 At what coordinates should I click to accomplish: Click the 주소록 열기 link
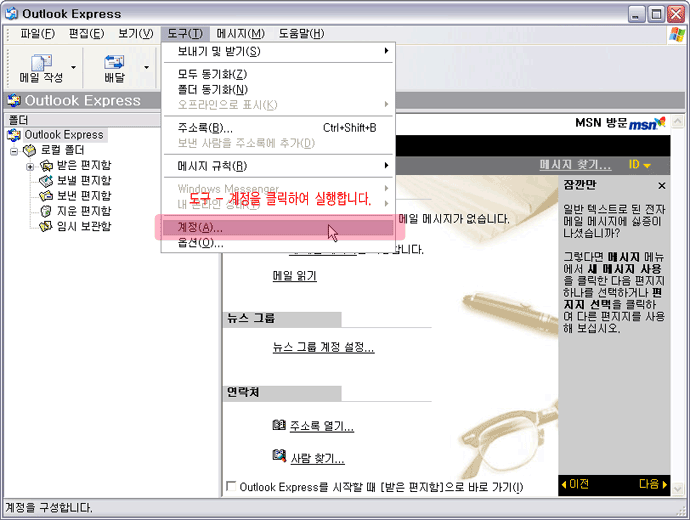tap(321, 426)
